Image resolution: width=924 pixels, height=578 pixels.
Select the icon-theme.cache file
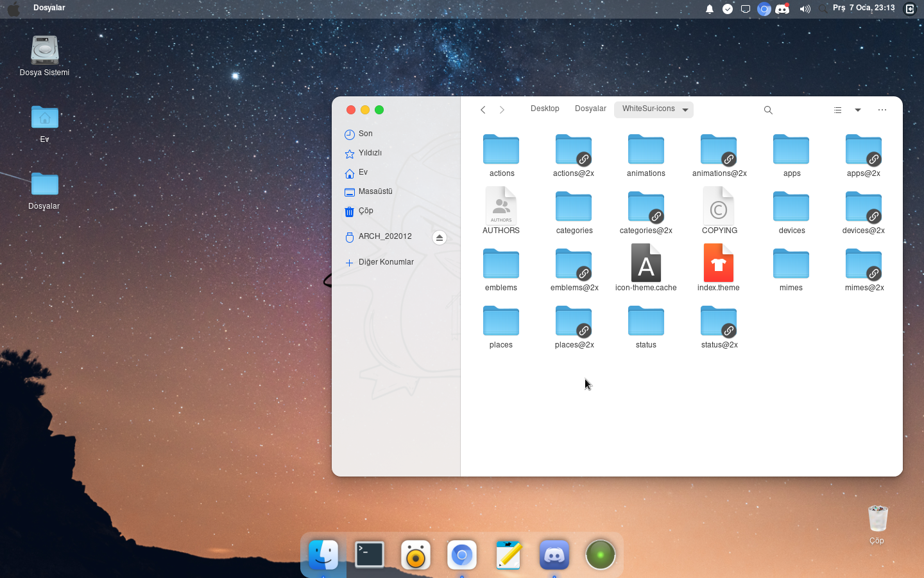646,263
